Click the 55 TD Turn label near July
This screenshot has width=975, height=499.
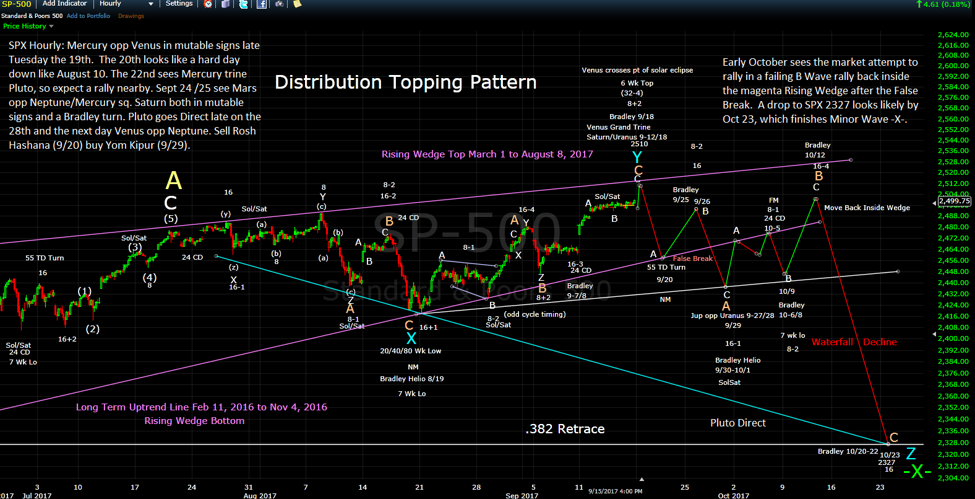(x=45, y=258)
